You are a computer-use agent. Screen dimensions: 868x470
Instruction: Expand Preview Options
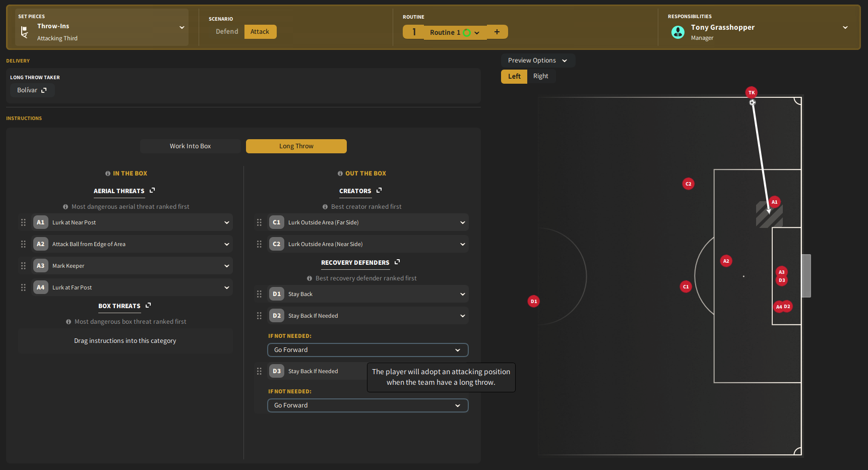(x=538, y=61)
